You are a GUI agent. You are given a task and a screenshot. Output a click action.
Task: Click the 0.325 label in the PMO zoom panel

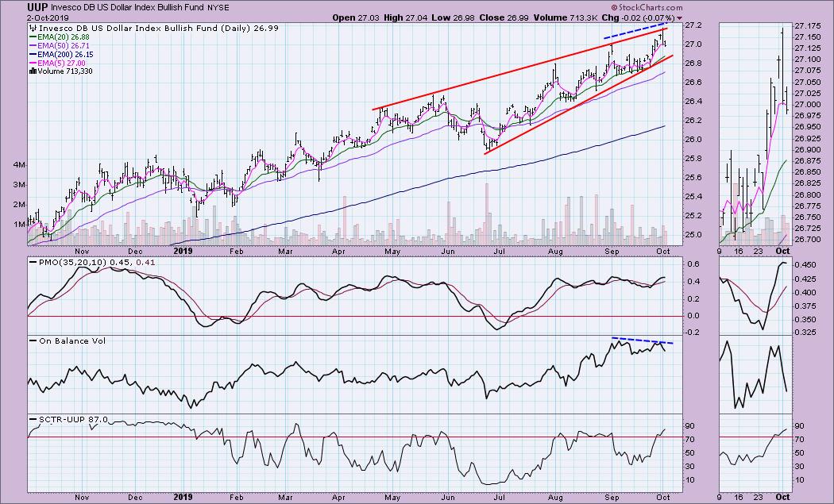pos(804,333)
